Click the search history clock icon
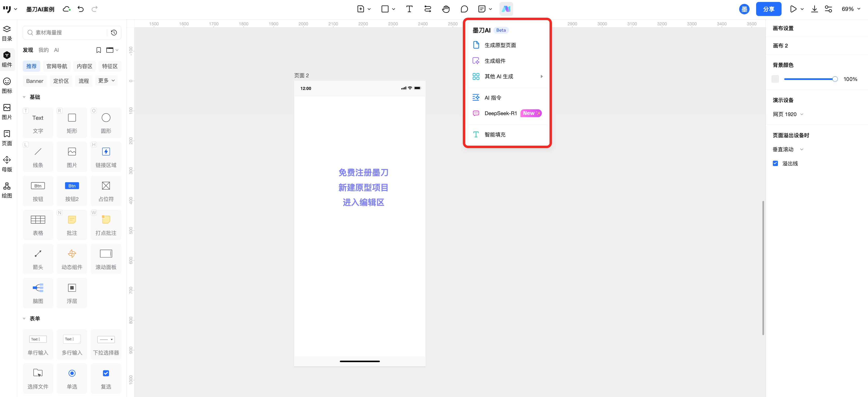This screenshot has height=397, width=868. coord(114,33)
